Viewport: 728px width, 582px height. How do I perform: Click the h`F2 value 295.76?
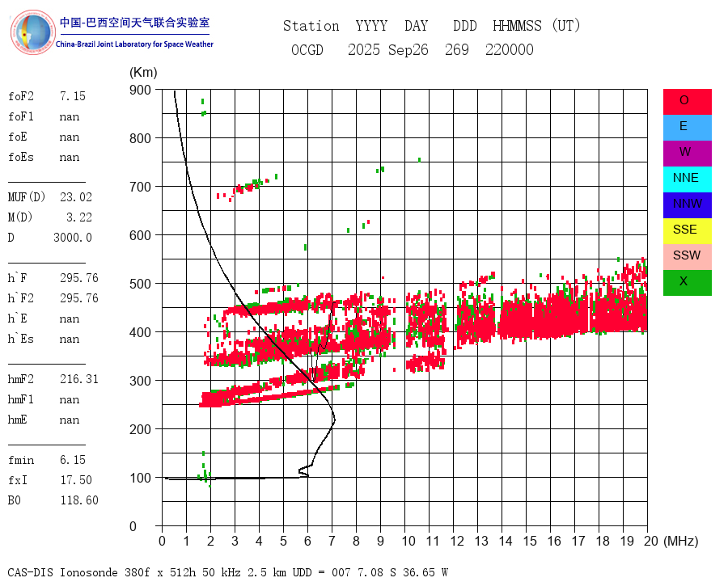pos(79,298)
